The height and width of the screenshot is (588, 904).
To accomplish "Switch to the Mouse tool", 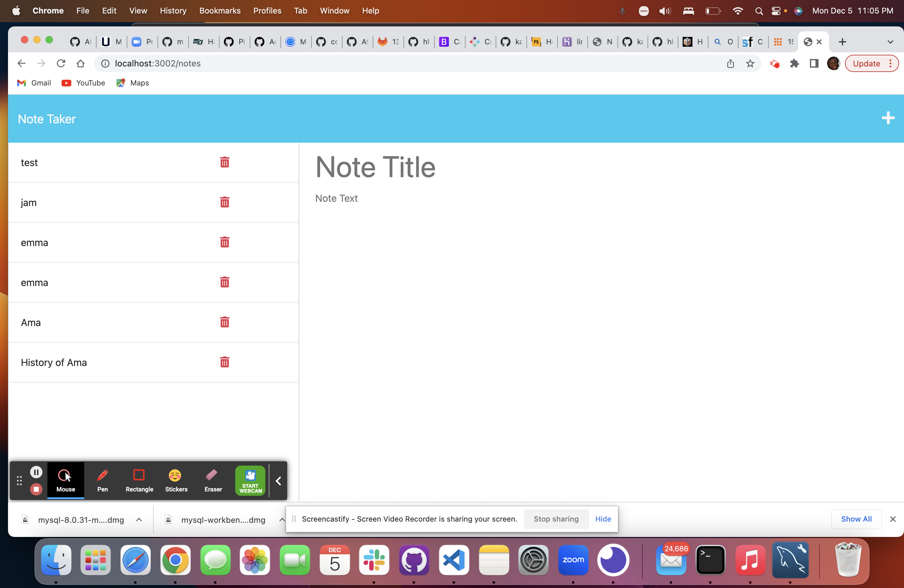I will 66,480.
